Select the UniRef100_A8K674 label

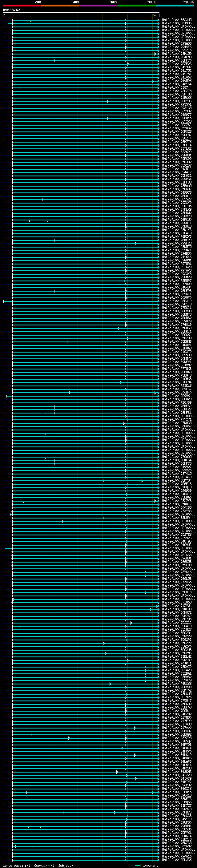tap(177, 836)
